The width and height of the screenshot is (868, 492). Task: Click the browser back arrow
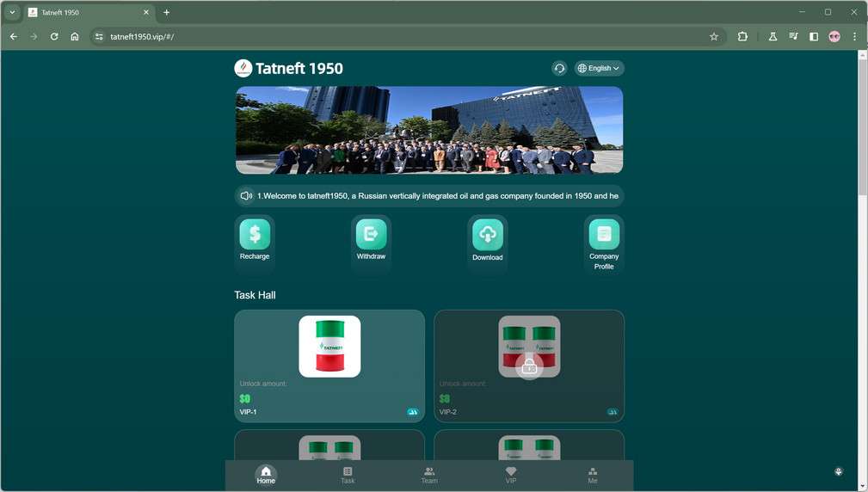tap(14, 36)
